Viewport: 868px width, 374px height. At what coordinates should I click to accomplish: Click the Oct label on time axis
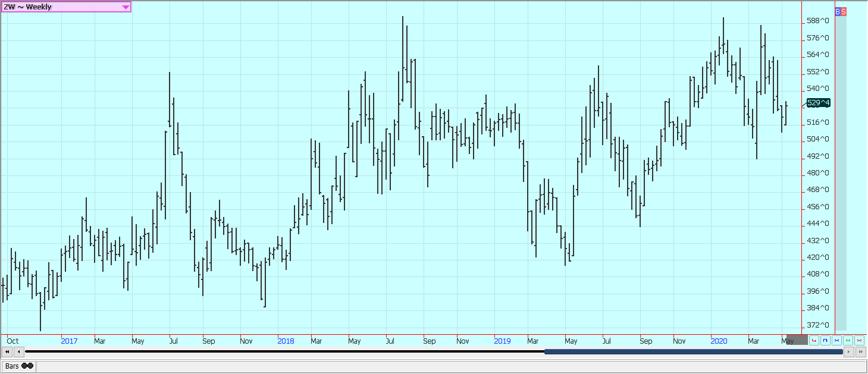pos(12,341)
